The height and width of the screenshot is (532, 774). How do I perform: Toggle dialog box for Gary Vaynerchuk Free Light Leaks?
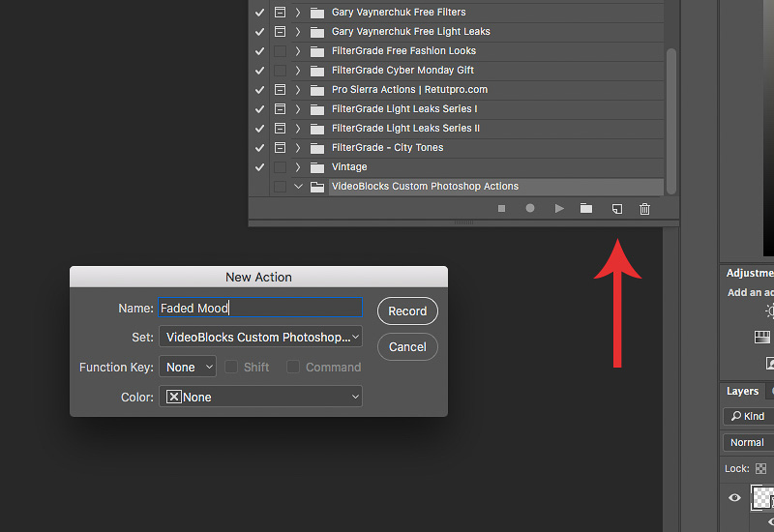280,31
